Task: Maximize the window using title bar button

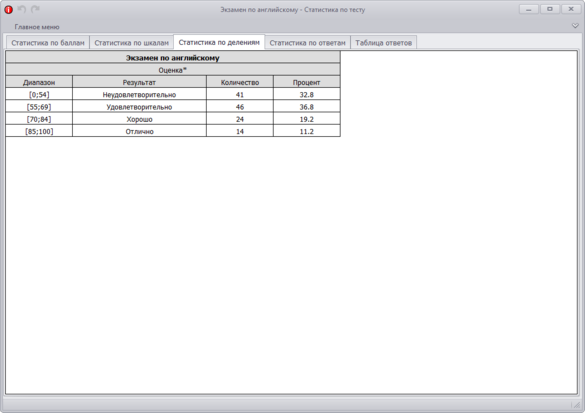Action: pos(550,9)
